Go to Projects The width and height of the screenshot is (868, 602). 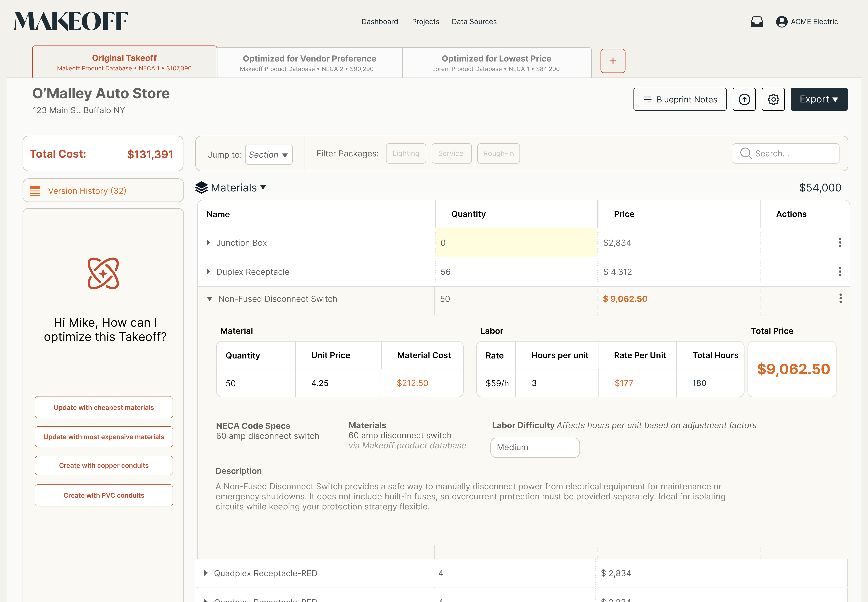click(x=425, y=22)
